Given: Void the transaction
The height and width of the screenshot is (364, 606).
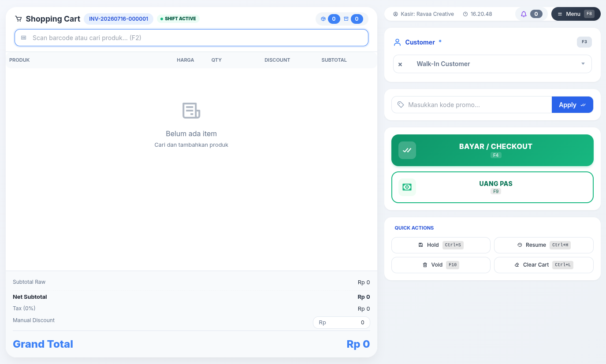Looking at the screenshot, I should [x=441, y=265].
